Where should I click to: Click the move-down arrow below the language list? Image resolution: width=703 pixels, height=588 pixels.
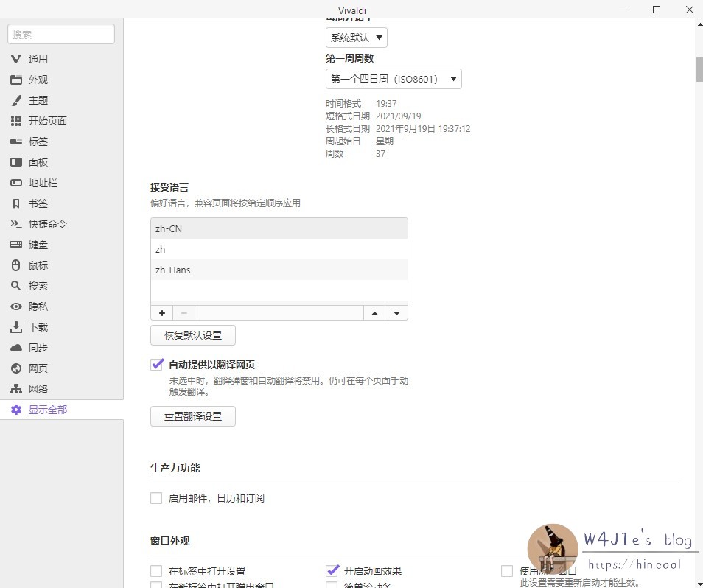396,312
